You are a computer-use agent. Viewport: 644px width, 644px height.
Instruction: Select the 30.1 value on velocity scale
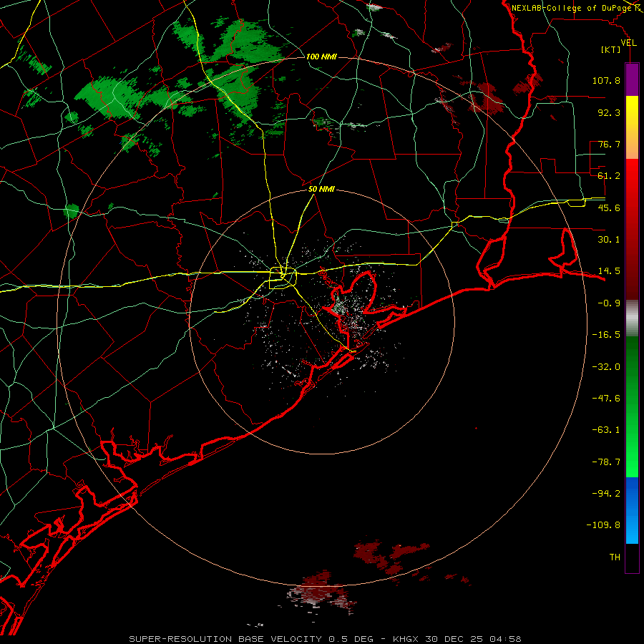tap(609, 240)
